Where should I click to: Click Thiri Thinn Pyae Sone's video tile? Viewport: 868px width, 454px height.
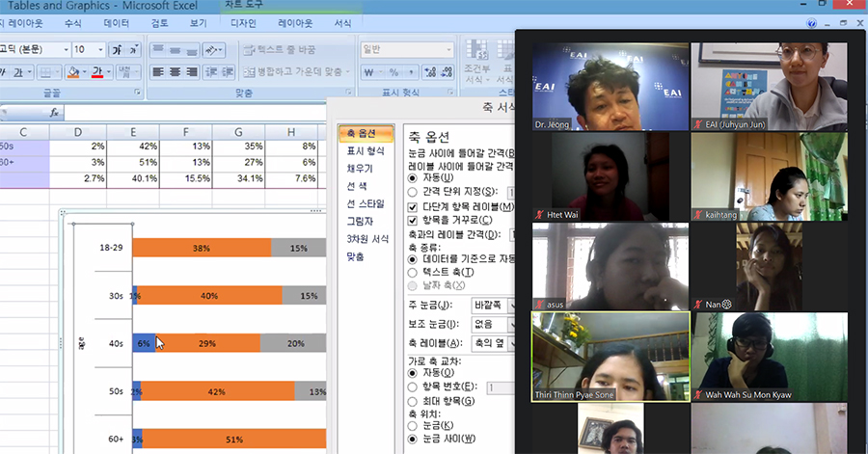610,357
